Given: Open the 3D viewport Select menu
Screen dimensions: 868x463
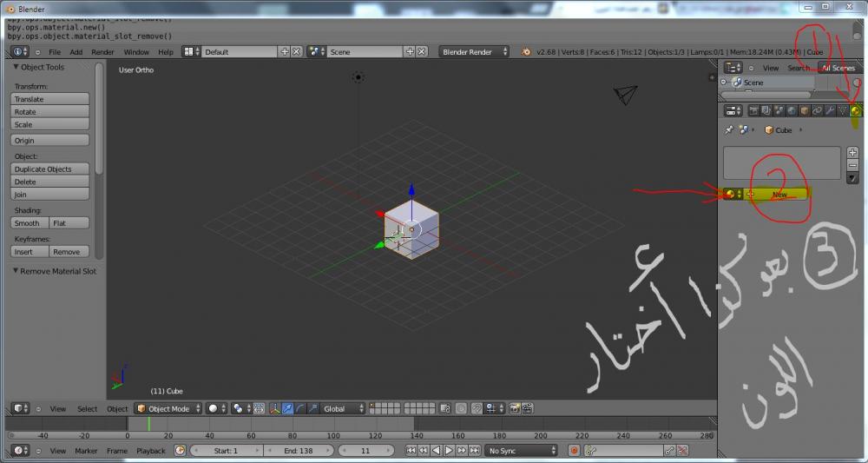Looking at the screenshot, I should (x=87, y=409).
